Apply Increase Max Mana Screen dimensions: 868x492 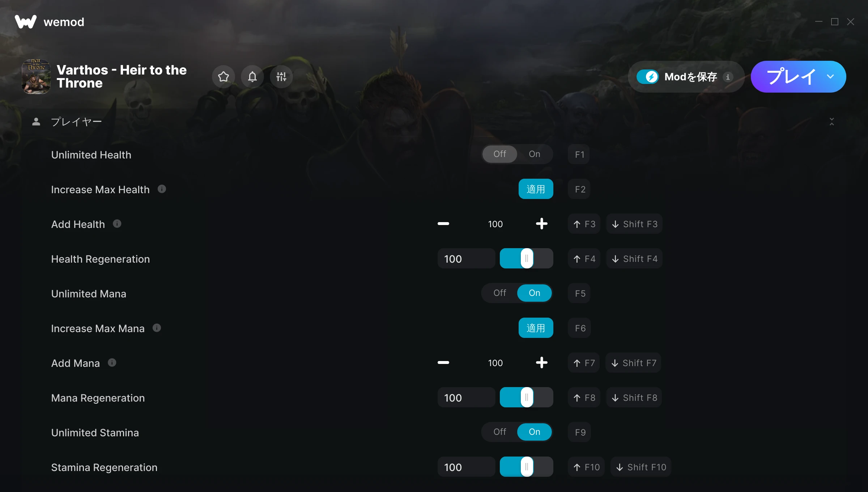(536, 328)
